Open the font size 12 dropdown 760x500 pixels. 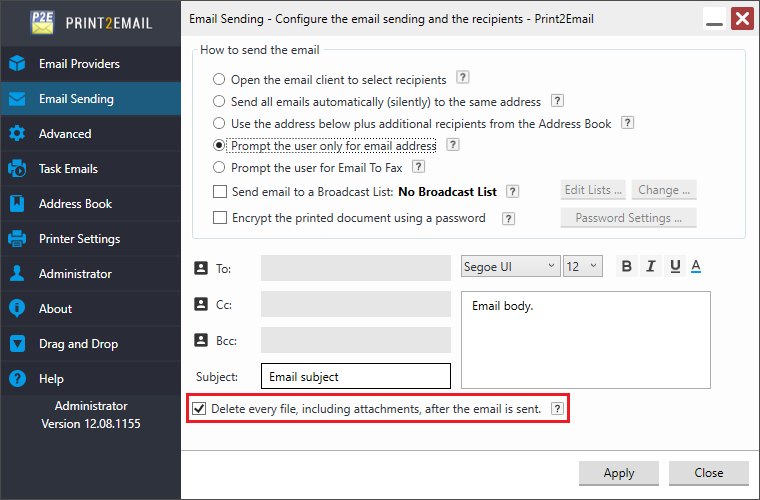(x=583, y=266)
